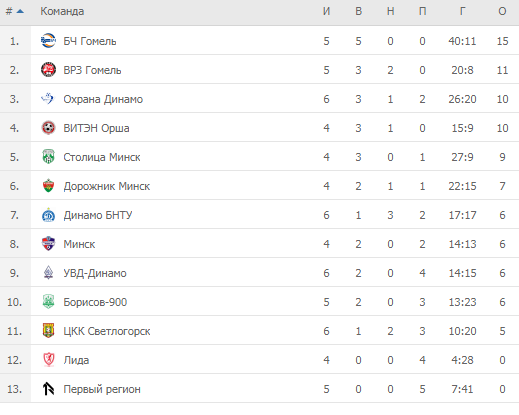Open the УВД-Динамо team link
519x415 pixels.
pyautogui.click(x=95, y=273)
